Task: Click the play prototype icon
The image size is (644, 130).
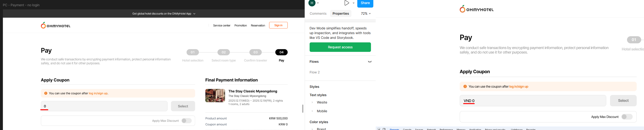Action: pyautogui.click(x=347, y=3)
